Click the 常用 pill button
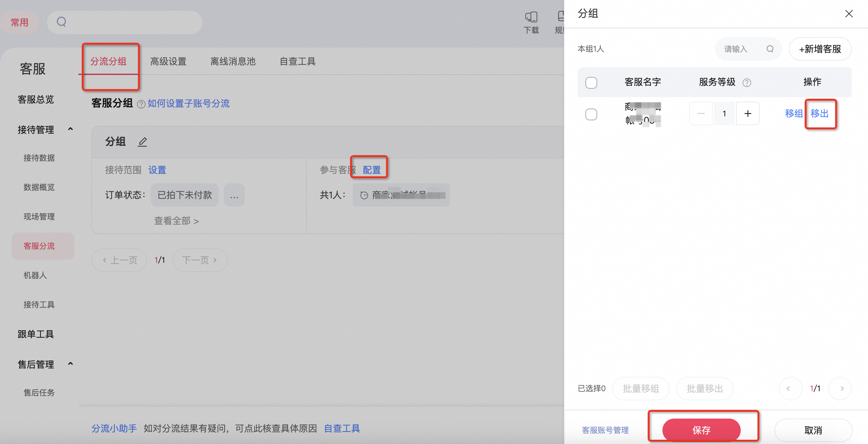Viewport: 868px width, 444px height. [20, 22]
